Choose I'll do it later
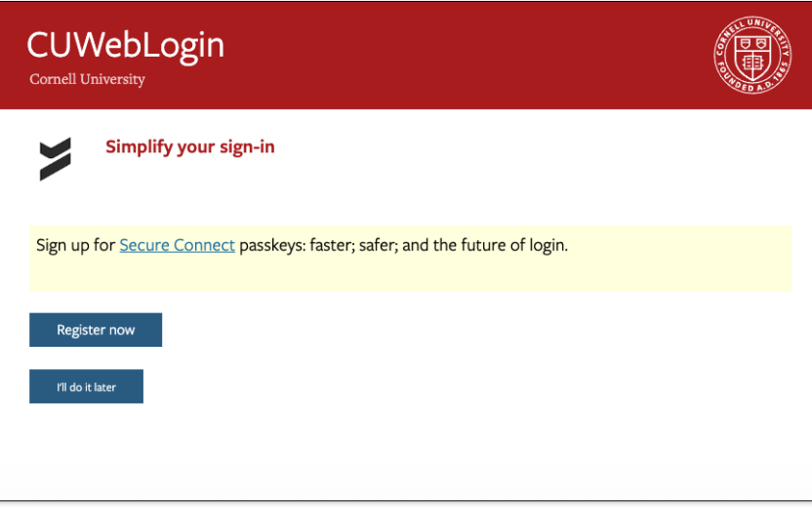This screenshot has width=812, height=508. point(86,387)
